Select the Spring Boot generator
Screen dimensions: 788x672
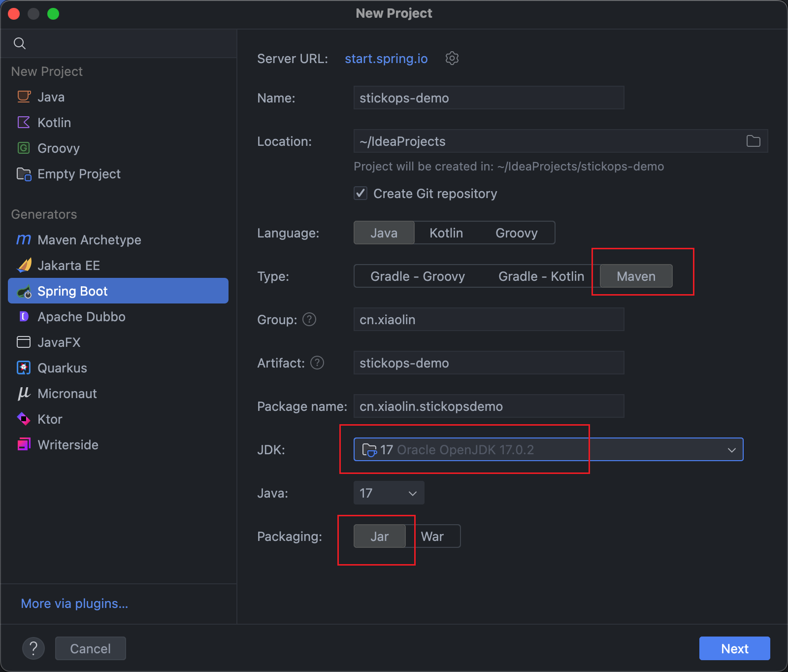click(72, 291)
